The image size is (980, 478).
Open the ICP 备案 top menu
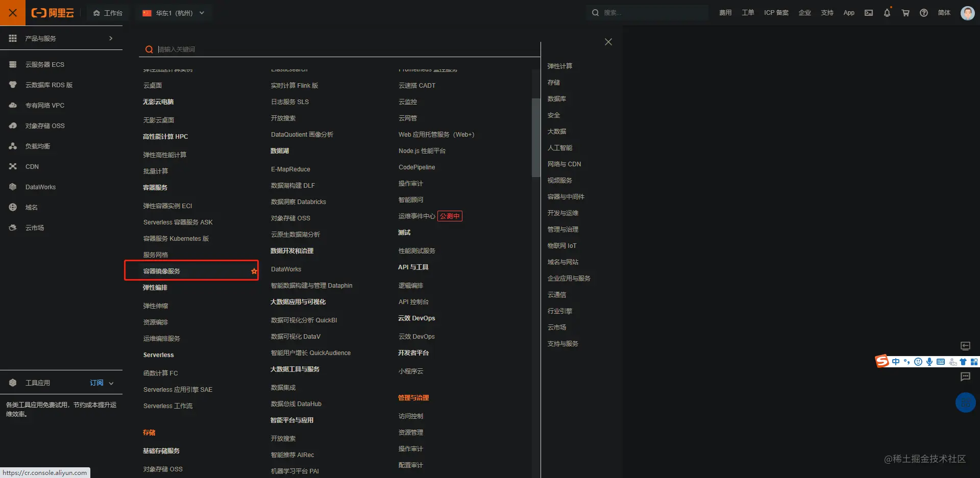(776, 13)
